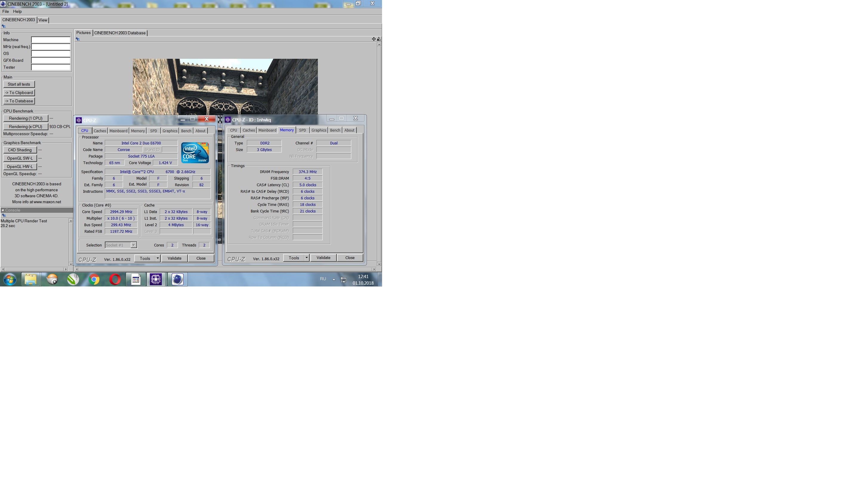Click To Clipboard button

(x=19, y=93)
